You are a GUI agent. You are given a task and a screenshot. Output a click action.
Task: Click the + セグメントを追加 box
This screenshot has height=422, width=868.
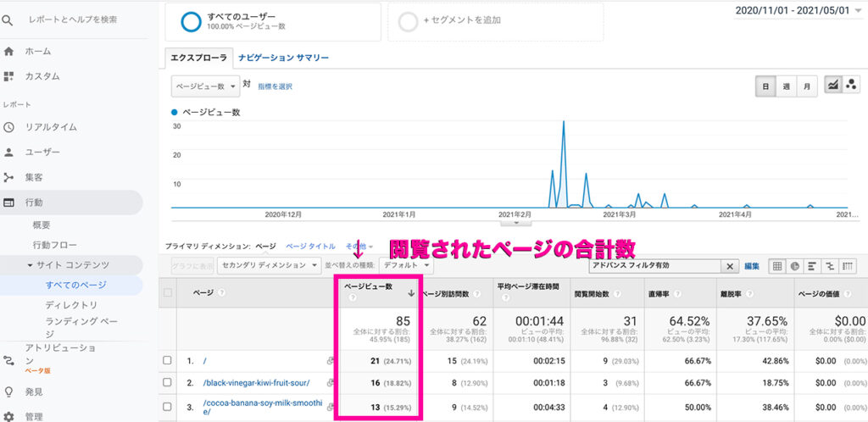pos(495,21)
